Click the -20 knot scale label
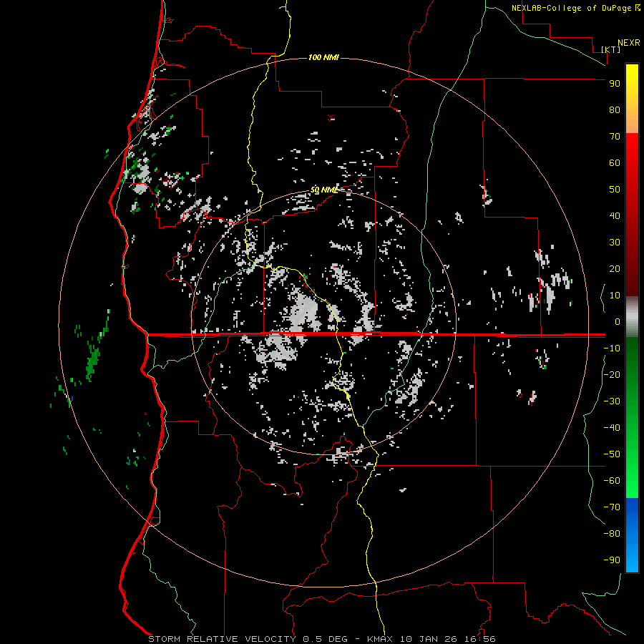Screen dimensions: 644x644 612,375
